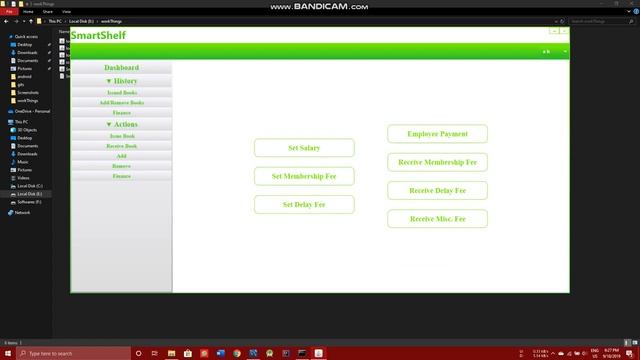This screenshot has height=360, width=640.
Task: Click the Set Delay Fee button
Action: click(304, 204)
